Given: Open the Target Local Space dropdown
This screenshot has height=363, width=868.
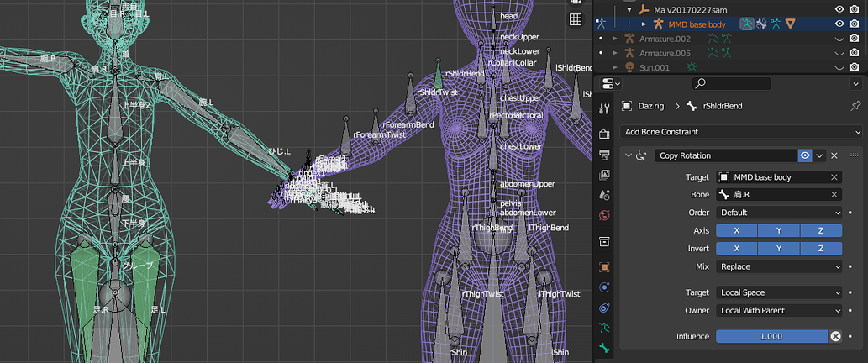Looking at the screenshot, I should click(x=779, y=292).
